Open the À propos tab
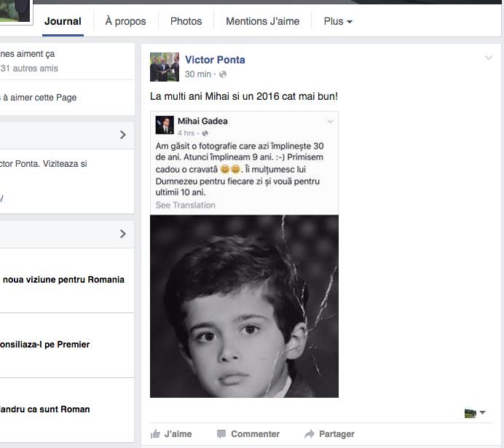 click(x=125, y=21)
